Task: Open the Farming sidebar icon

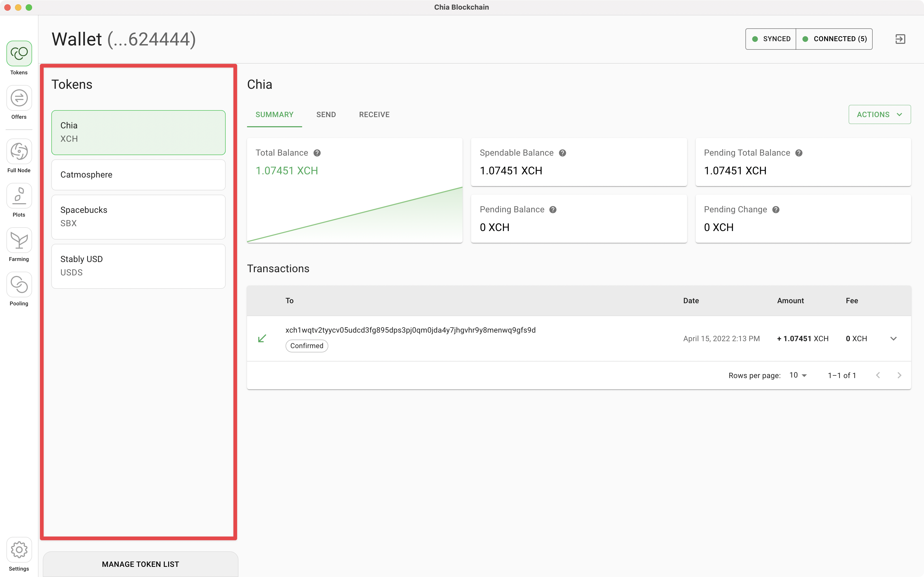Action: pos(19,240)
